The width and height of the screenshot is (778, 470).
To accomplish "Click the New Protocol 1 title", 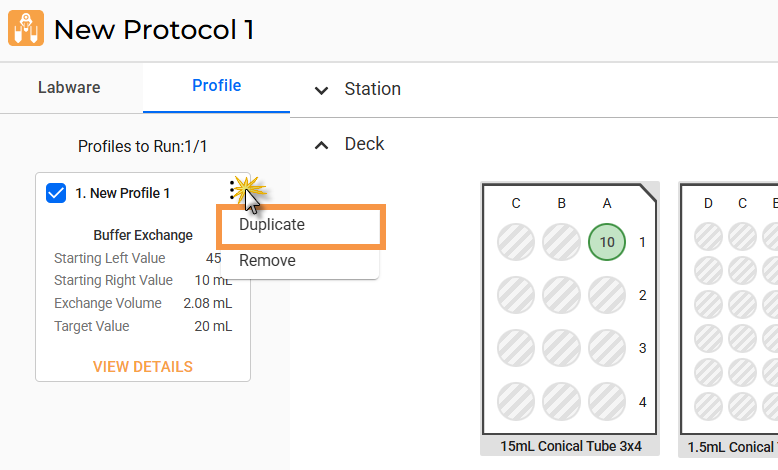I will coord(153,29).
